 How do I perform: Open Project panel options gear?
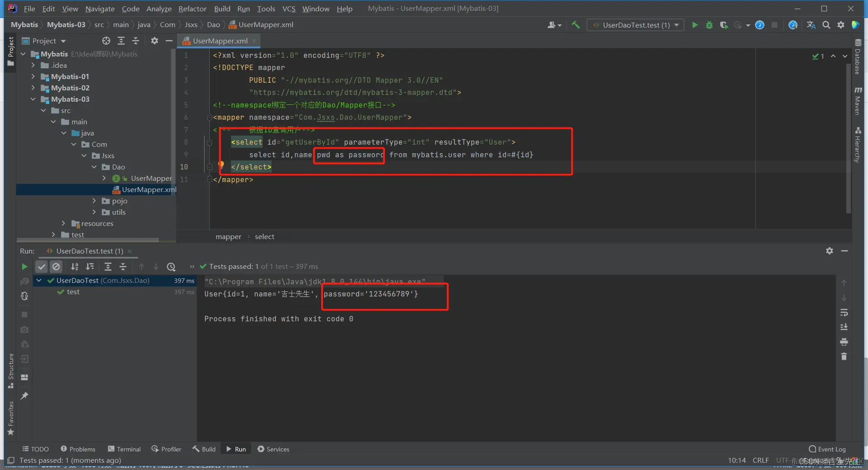point(155,41)
